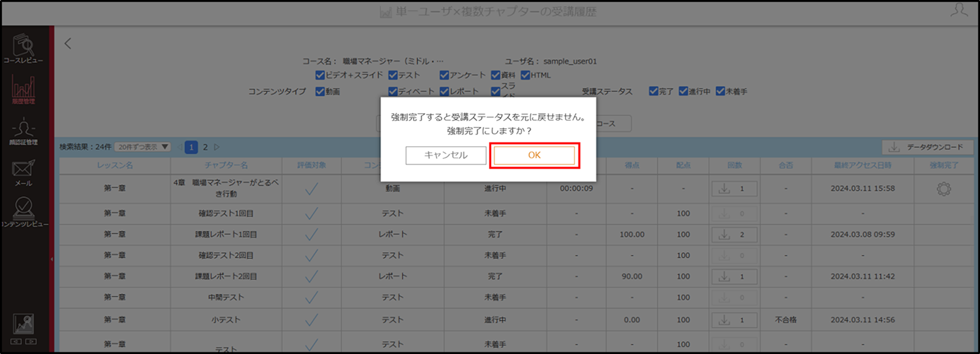Uncheck テスト content type checkbox
The width and height of the screenshot is (980, 354).
(393, 75)
